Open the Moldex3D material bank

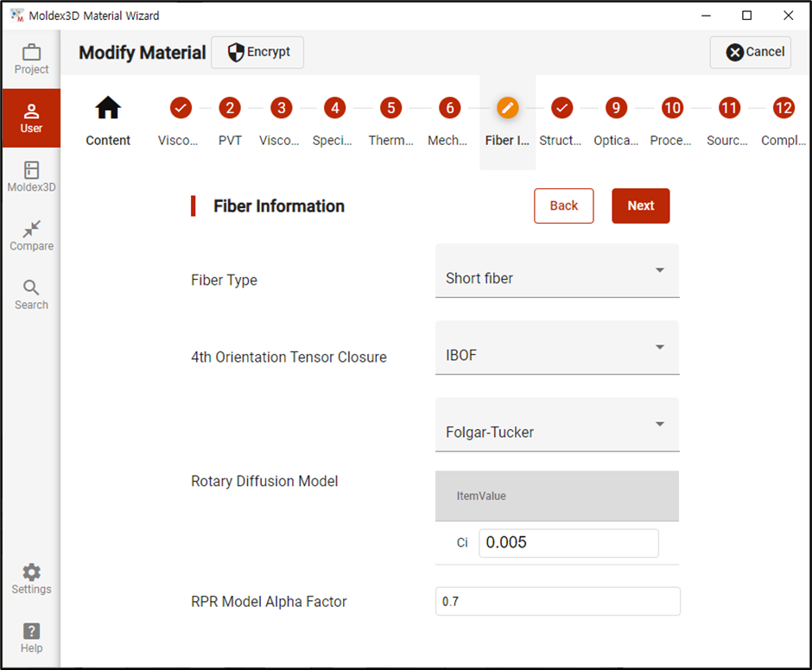tap(31, 176)
